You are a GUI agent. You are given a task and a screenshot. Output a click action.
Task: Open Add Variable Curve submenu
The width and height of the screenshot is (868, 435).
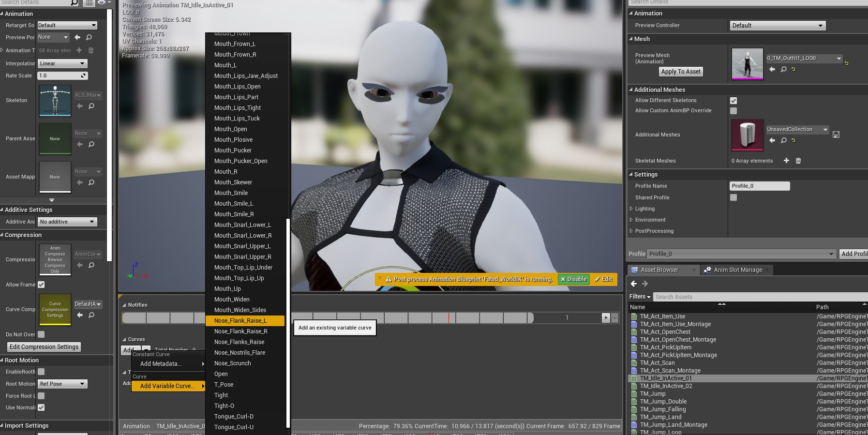pyautogui.click(x=168, y=386)
